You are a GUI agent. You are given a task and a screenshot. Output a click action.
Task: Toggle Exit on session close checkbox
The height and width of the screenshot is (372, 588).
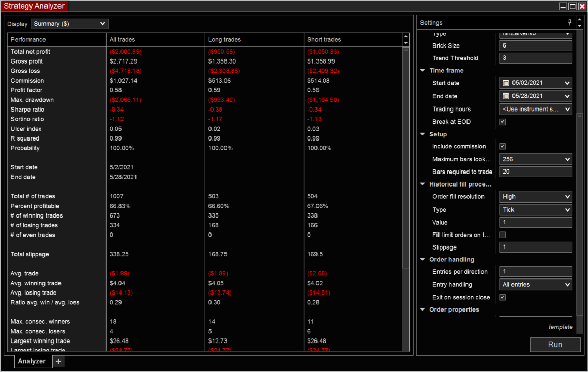pyautogui.click(x=503, y=297)
